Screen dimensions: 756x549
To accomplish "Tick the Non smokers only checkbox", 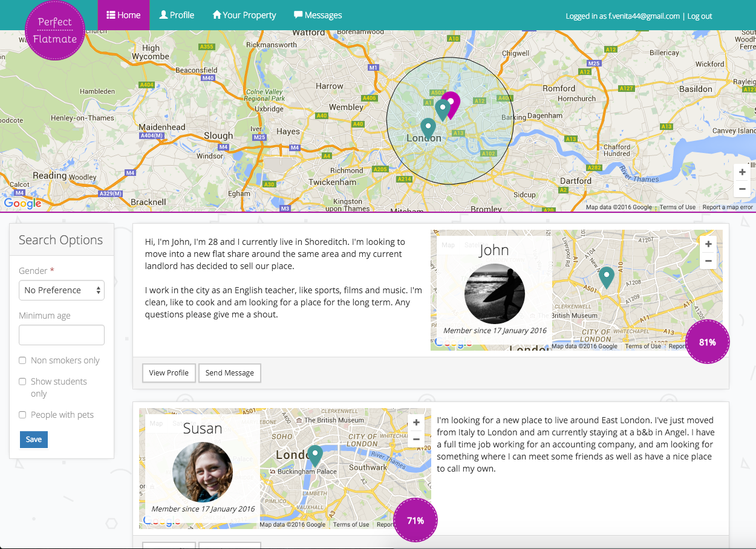I will pyautogui.click(x=22, y=360).
